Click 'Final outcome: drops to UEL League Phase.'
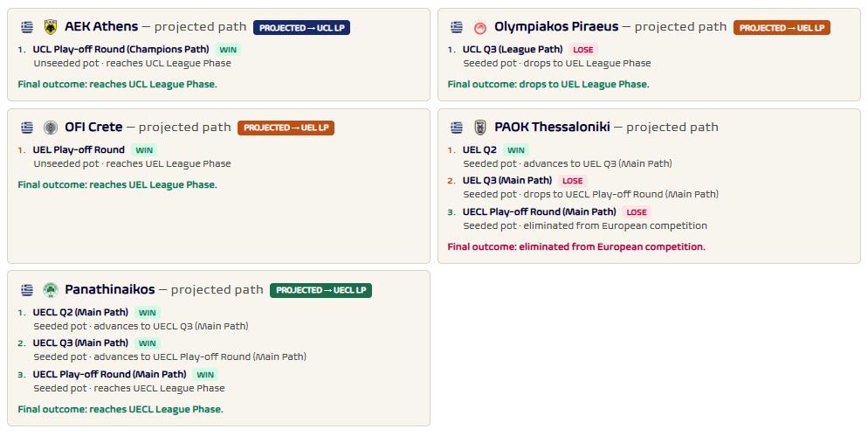 548,84
